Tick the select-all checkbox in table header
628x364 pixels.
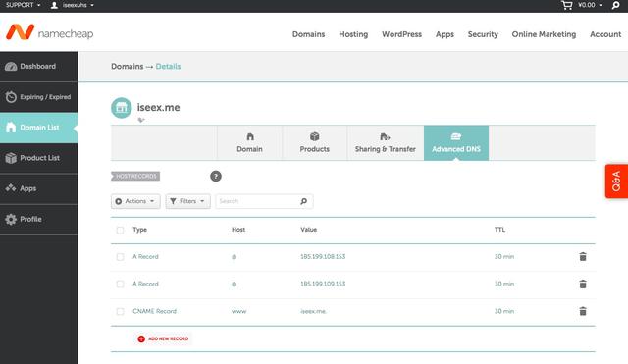[x=120, y=231]
